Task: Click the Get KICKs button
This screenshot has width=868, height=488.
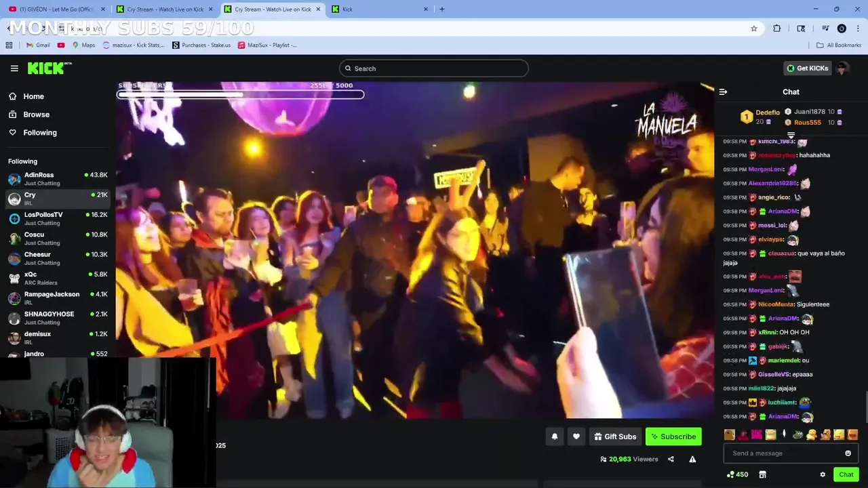Action: [807, 68]
